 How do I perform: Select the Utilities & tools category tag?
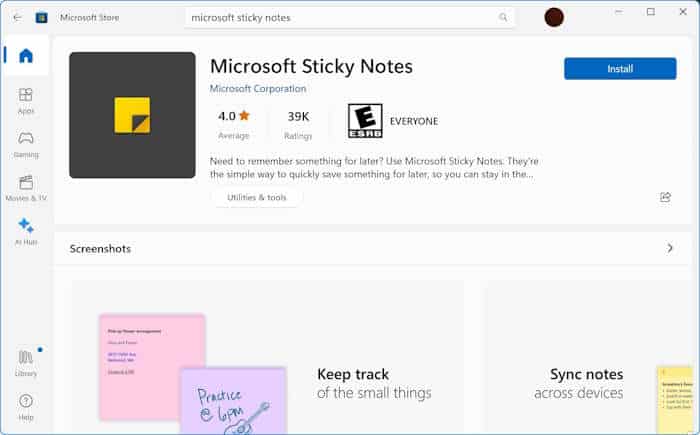[x=257, y=197]
